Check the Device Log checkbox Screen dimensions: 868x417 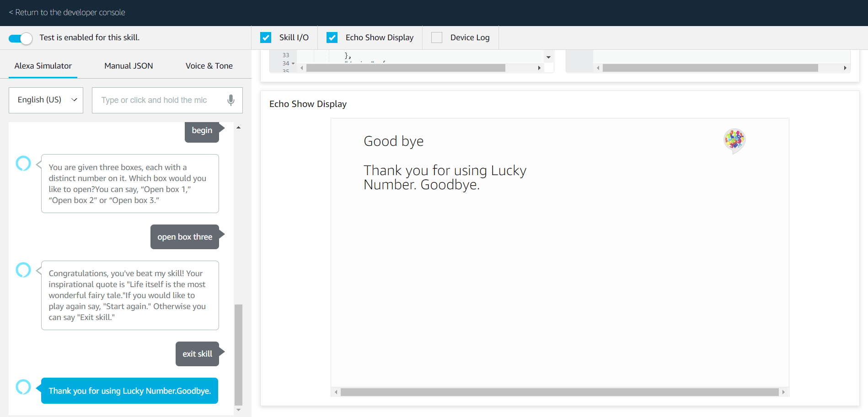(x=437, y=37)
